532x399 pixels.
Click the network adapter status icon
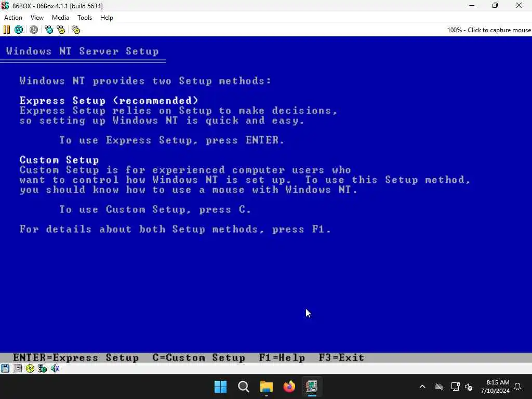coord(43,368)
